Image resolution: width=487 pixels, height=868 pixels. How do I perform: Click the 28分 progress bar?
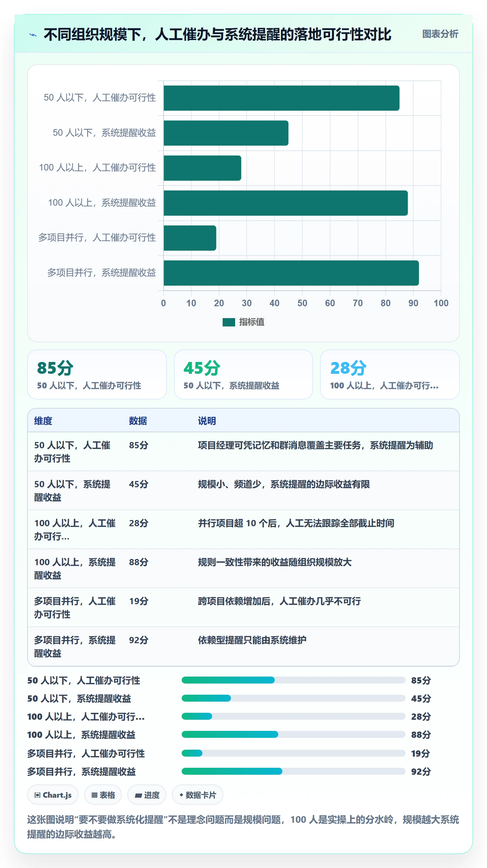(x=294, y=716)
